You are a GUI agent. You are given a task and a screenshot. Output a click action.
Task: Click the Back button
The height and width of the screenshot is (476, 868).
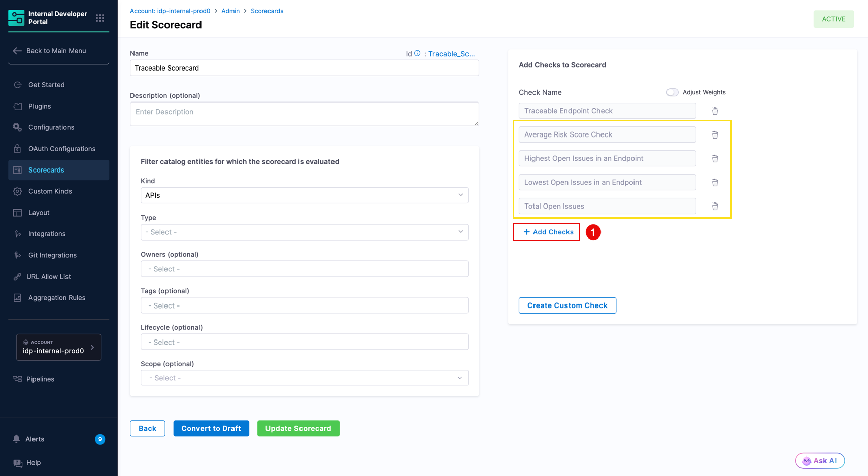pyautogui.click(x=148, y=428)
